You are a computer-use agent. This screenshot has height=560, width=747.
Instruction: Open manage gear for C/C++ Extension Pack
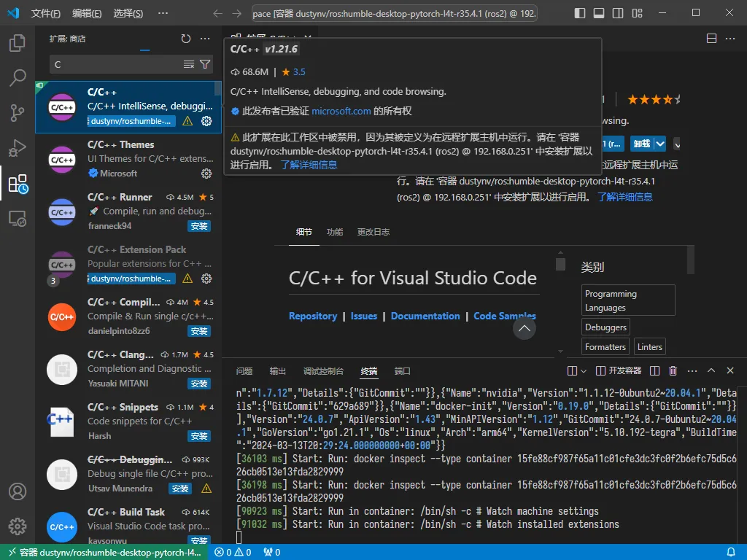[206, 279]
